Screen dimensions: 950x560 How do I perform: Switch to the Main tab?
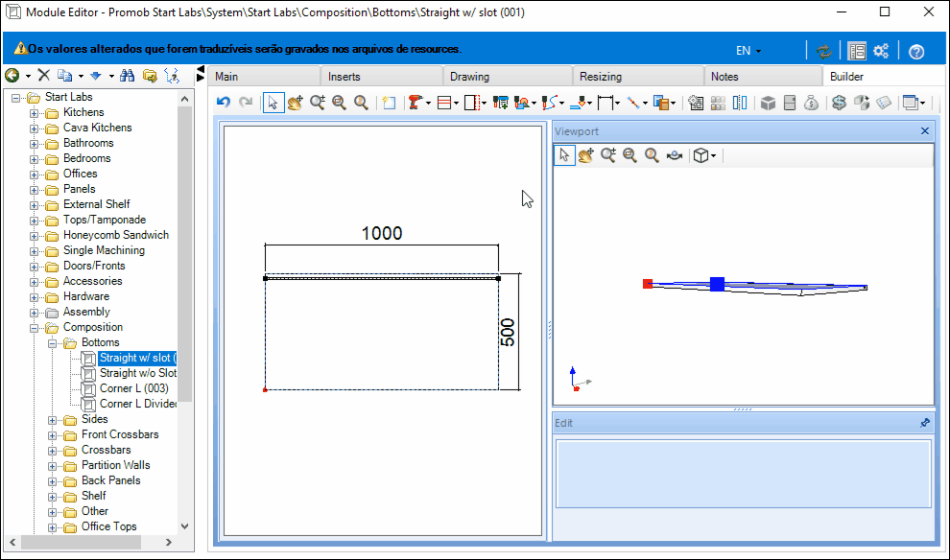click(x=264, y=77)
